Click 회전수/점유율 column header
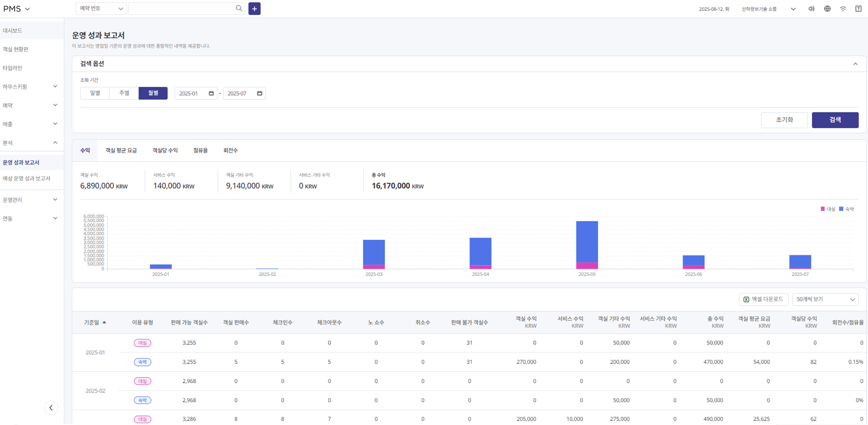This screenshot has height=425, width=868. tap(848, 323)
